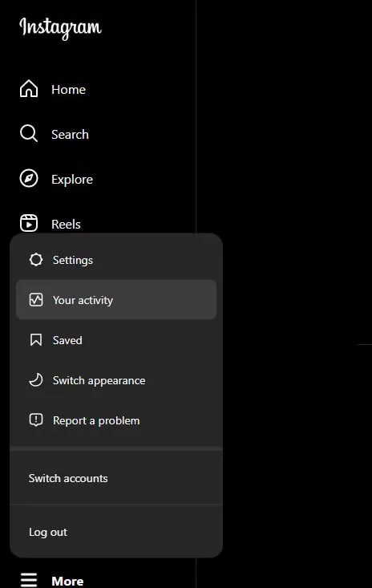
Task: Click Log out
Action: 48,532
